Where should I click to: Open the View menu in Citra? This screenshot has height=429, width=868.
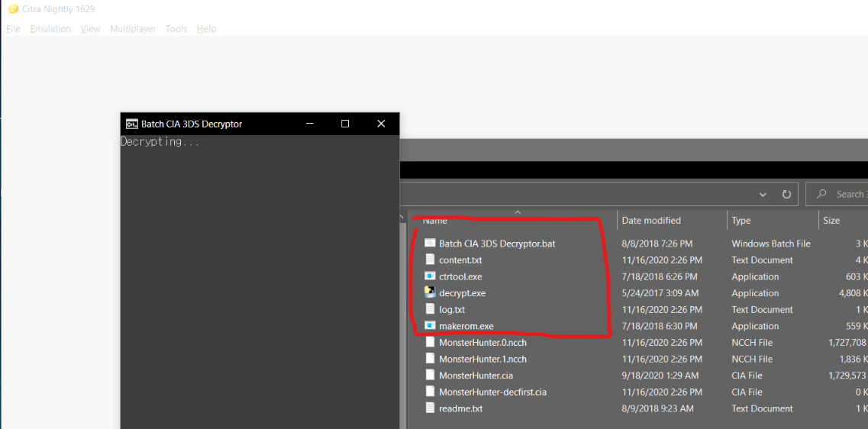[90, 29]
